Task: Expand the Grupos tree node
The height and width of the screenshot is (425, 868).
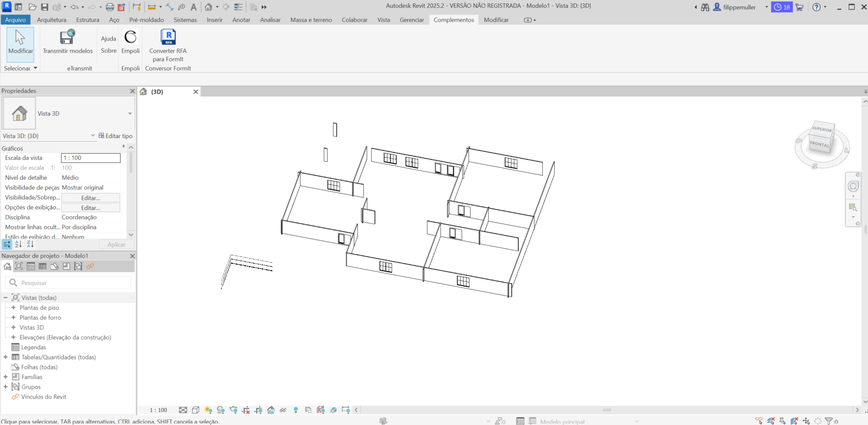Action: coord(5,387)
